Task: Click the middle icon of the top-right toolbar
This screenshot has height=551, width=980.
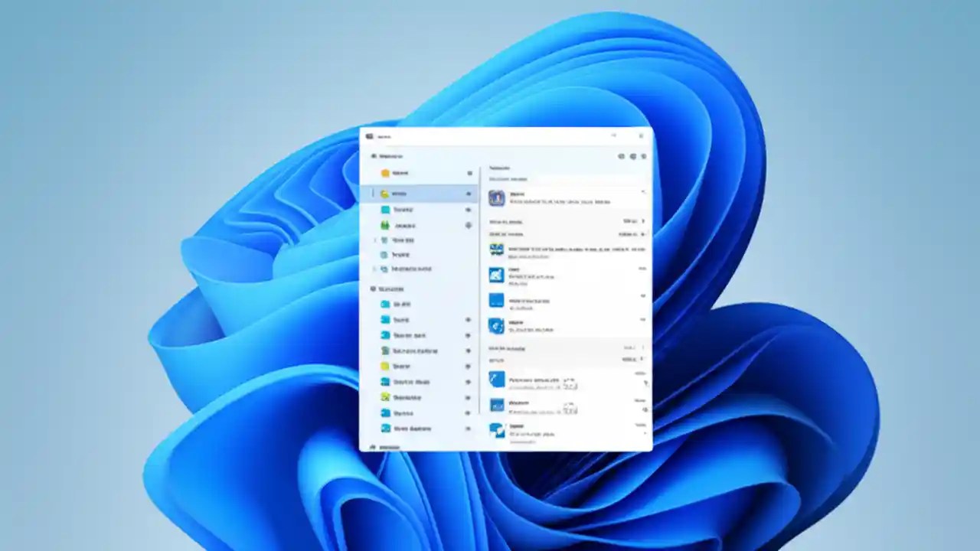Action: [x=632, y=156]
